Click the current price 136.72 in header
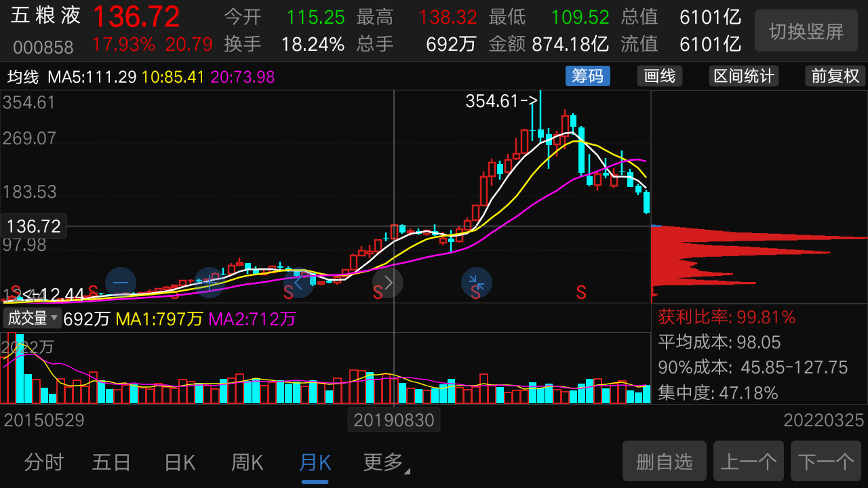Screen dimensions: 868x488 tap(136, 17)
